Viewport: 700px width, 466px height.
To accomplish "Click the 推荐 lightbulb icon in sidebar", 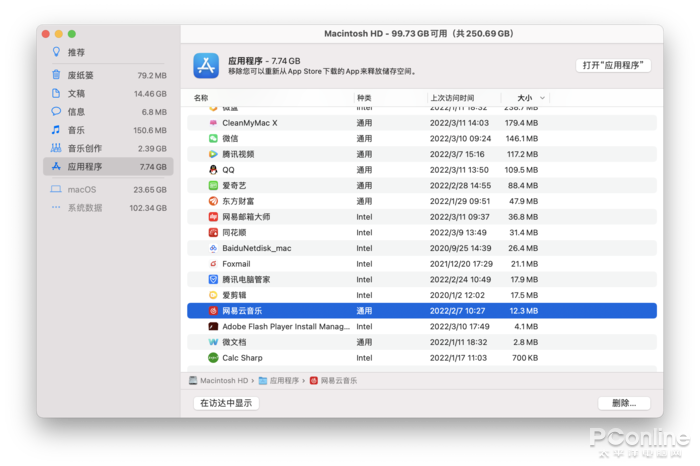I will 56,52.
